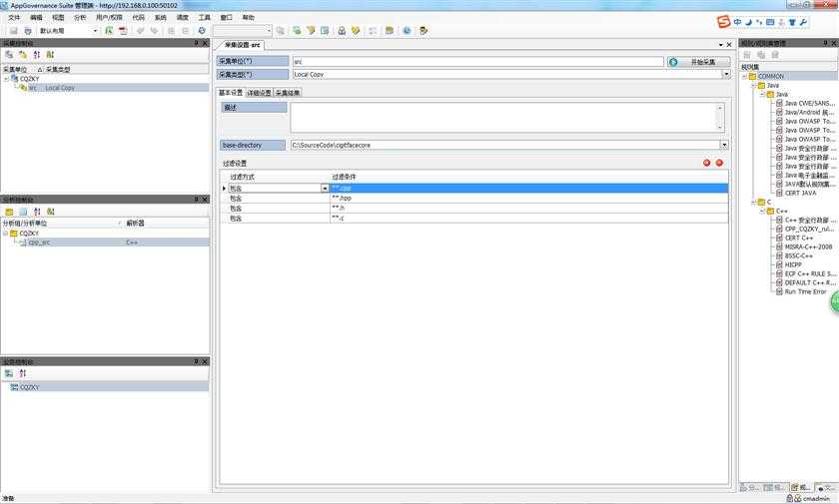Open the 过滤方式 dropdown in selected filter row

click(x=325, y=189)
